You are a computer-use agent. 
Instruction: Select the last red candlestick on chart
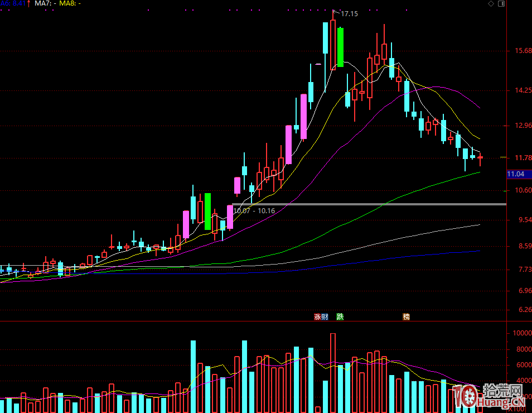pos(480,159)
